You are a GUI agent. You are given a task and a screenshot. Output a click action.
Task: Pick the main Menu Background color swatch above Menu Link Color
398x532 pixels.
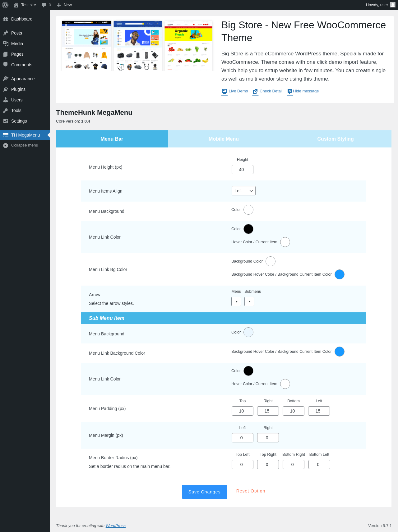tap(248, 210)
